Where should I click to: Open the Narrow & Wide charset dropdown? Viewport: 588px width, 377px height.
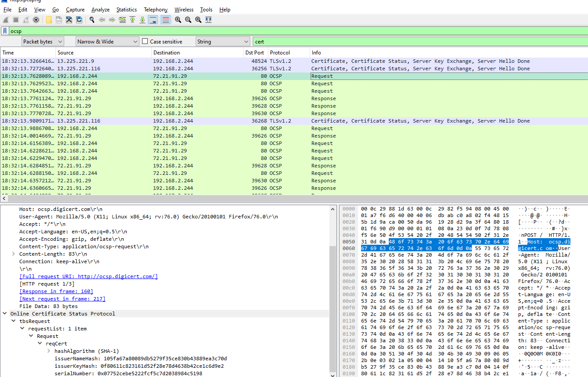pyautogui.click(x=108, y=42)
